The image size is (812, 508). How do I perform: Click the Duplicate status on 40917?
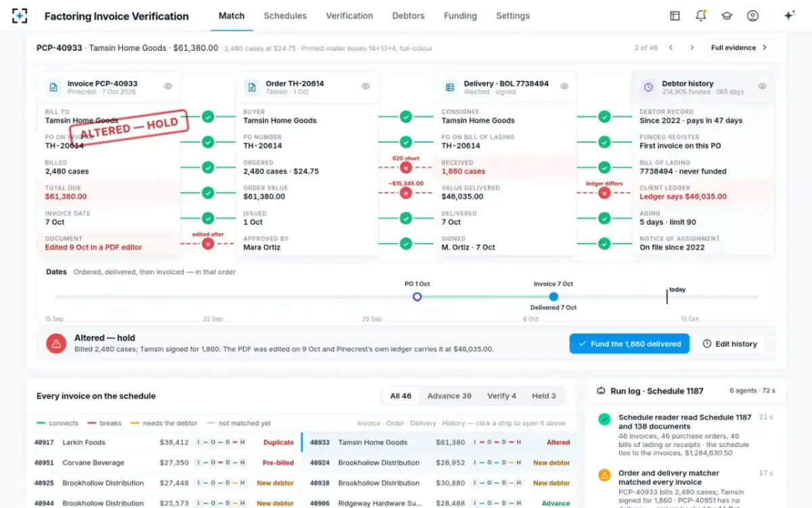278,442
